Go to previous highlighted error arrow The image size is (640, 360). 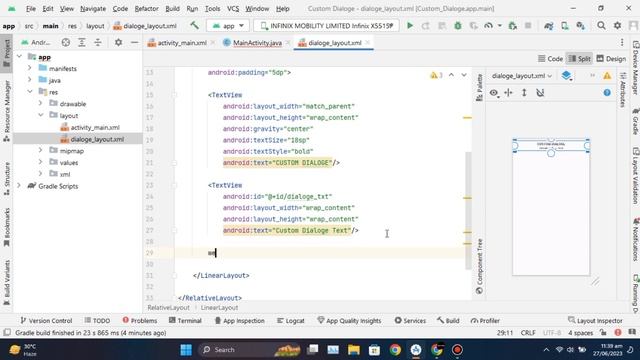(x=451, y=75)
